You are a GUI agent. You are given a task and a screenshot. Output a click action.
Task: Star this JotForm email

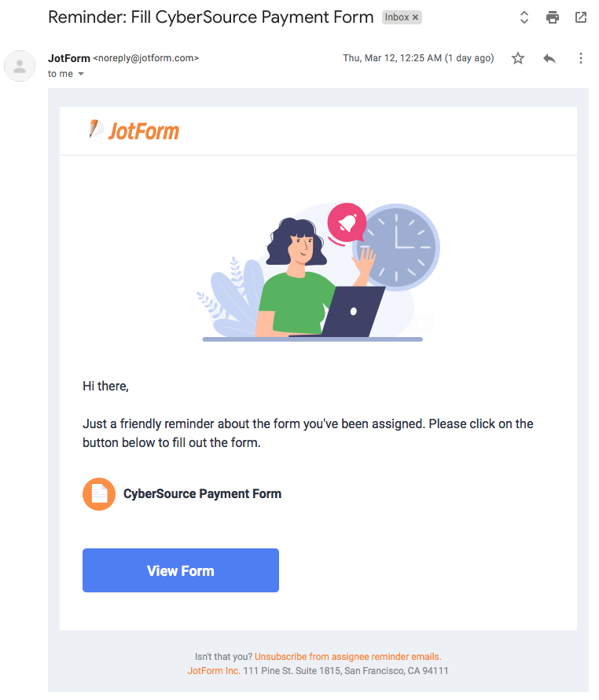click(x=518, y=58)
